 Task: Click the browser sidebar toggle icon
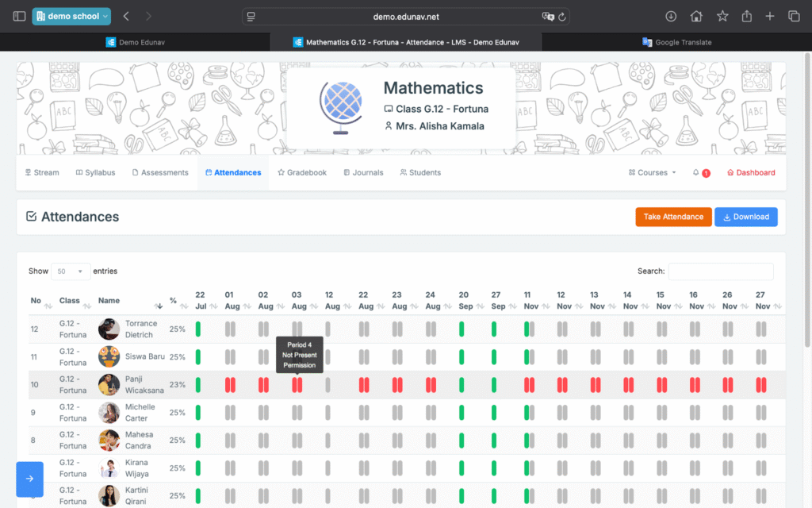[x=17, y=16]
